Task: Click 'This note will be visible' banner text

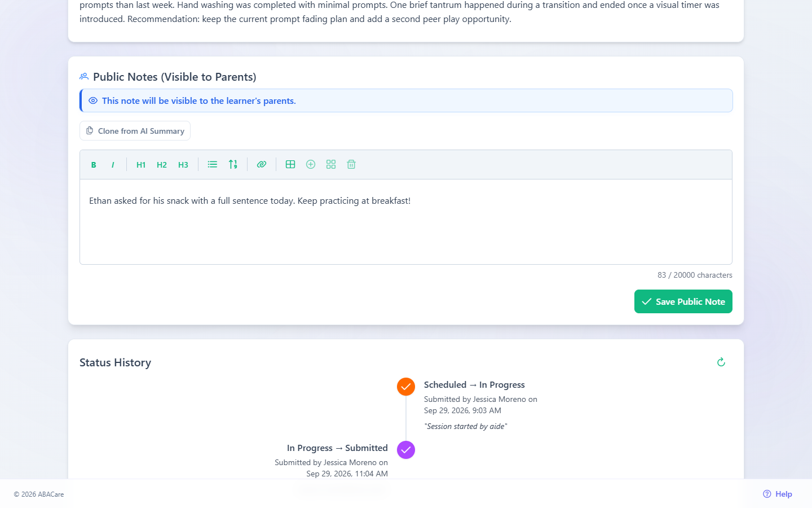Action: click(199, 100)
